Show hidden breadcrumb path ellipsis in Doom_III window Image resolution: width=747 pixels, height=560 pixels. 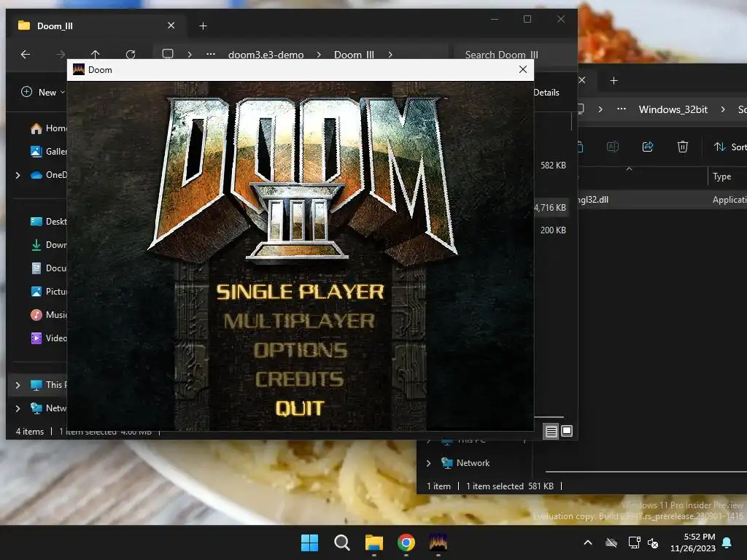click(x=211, y=54)
